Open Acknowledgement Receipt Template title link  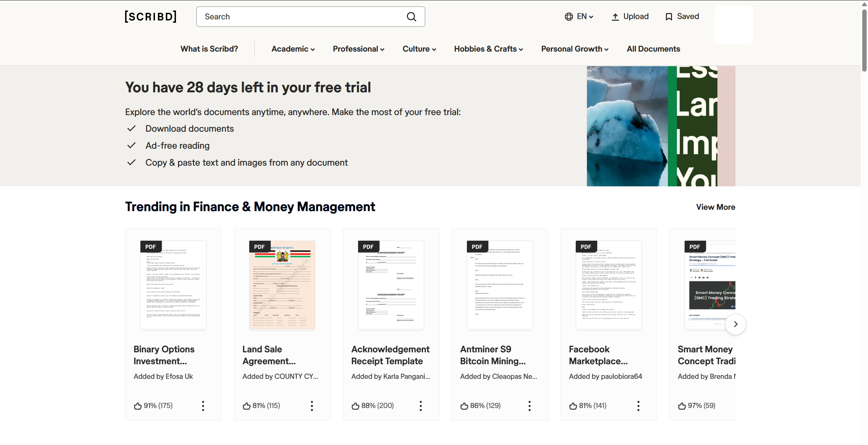390,355
